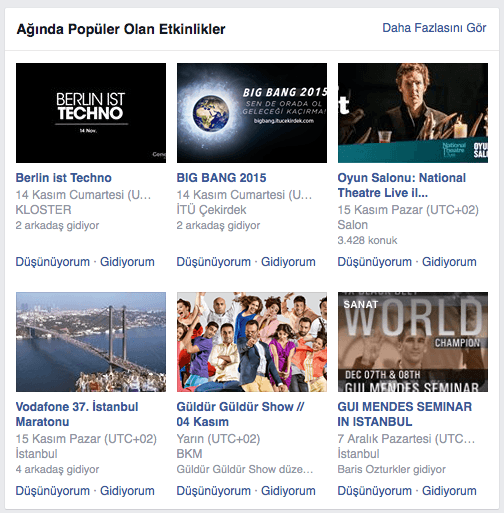
Task: Click 2 arkadaş gidiyor under BIG BANG 2015
Action: (218, 225)
